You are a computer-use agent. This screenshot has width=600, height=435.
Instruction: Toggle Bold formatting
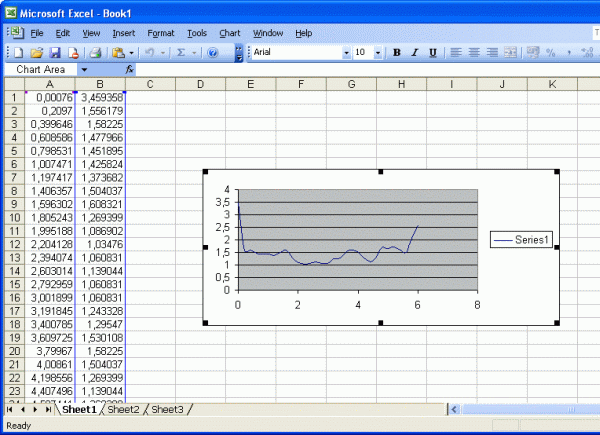pos(397,52)
